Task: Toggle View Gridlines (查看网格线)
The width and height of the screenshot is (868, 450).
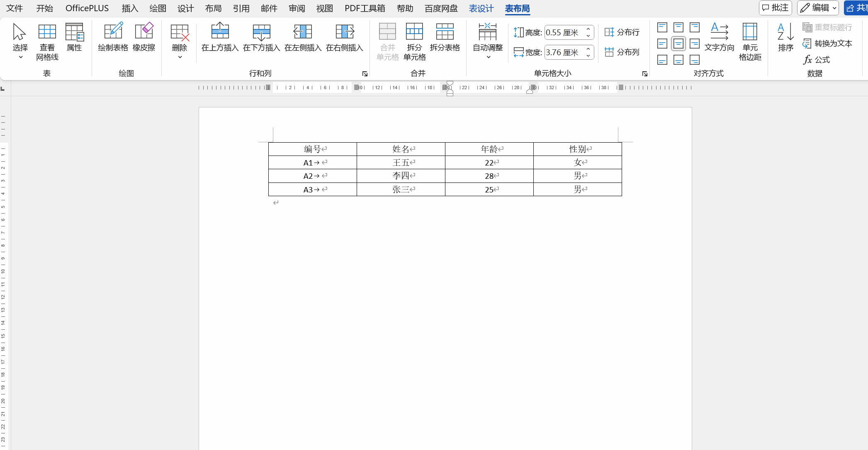Action: pyautogui.click(x=47, y=32)
